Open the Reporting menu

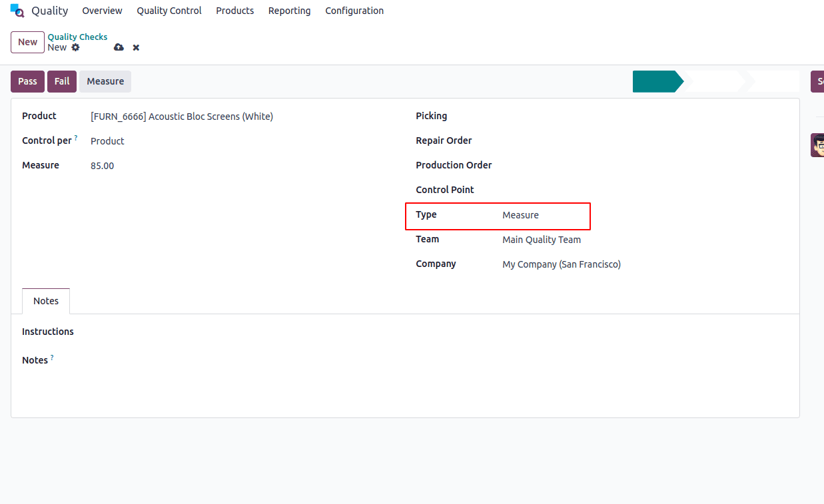click(289, 11)
